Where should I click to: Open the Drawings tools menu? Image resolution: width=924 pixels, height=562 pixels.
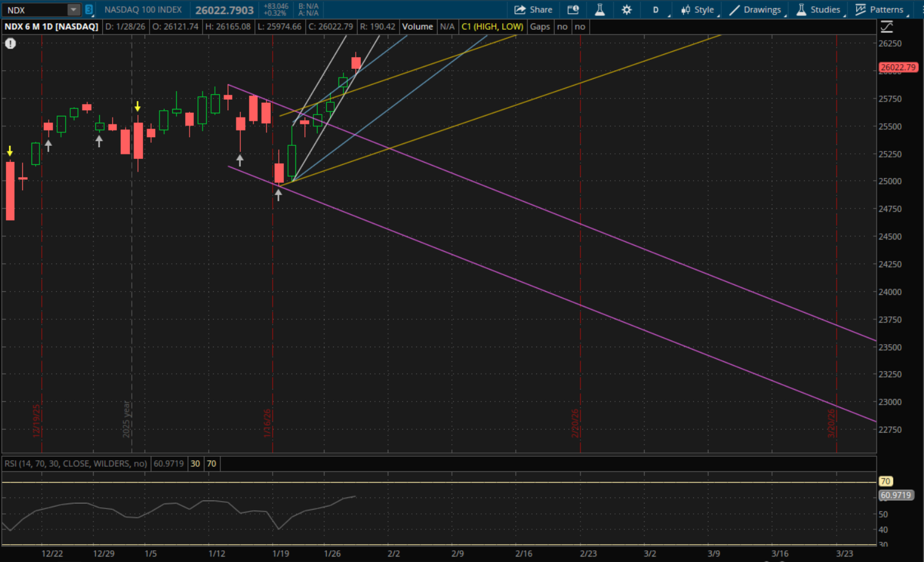tap(755, 10)
